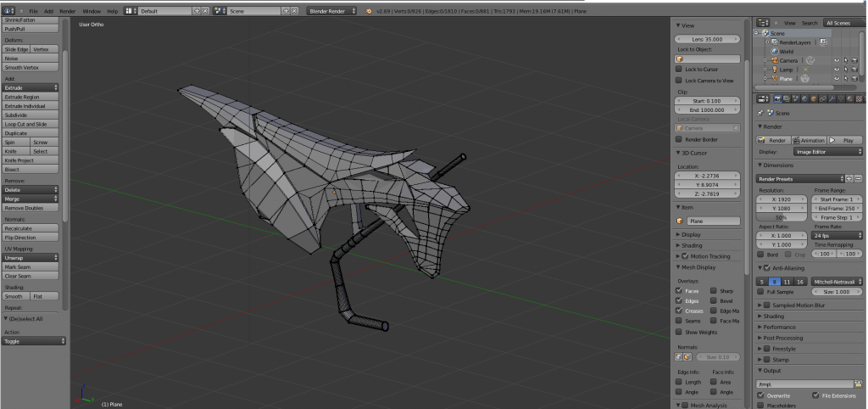
Task: Click the Subdivide button
Action: click(x=31, y=115)
